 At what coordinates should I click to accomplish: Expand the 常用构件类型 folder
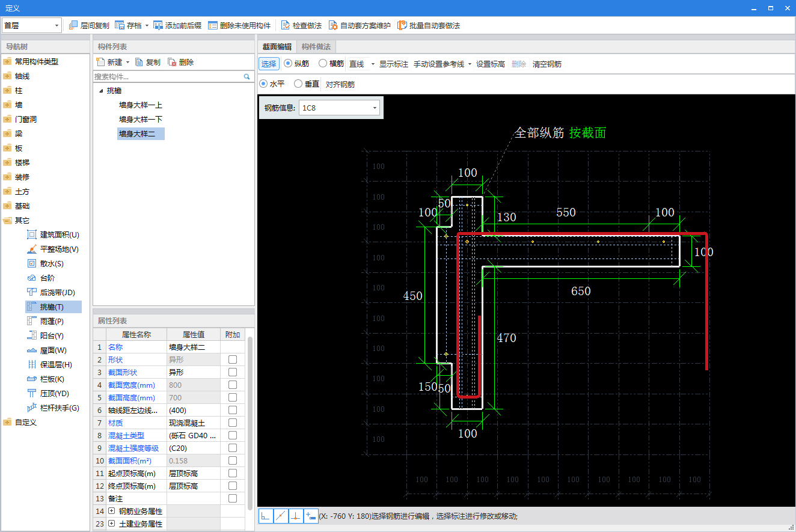7,61
